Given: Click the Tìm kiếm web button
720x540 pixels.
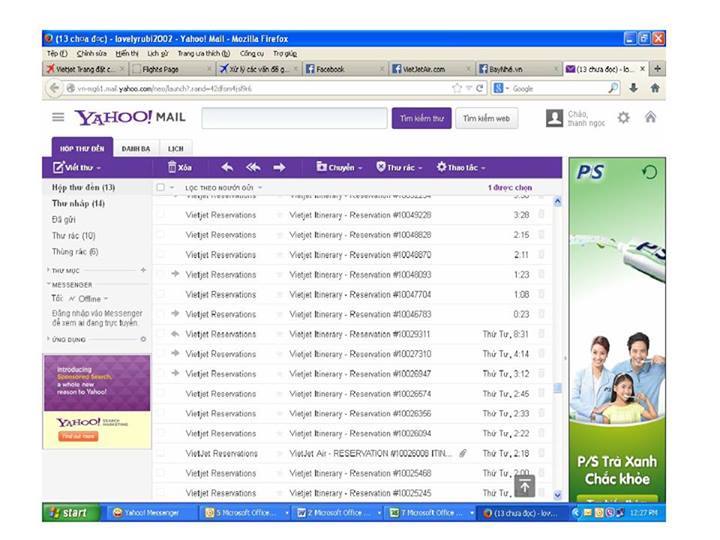Looking at the screenshot, I should tap(486, 118).
